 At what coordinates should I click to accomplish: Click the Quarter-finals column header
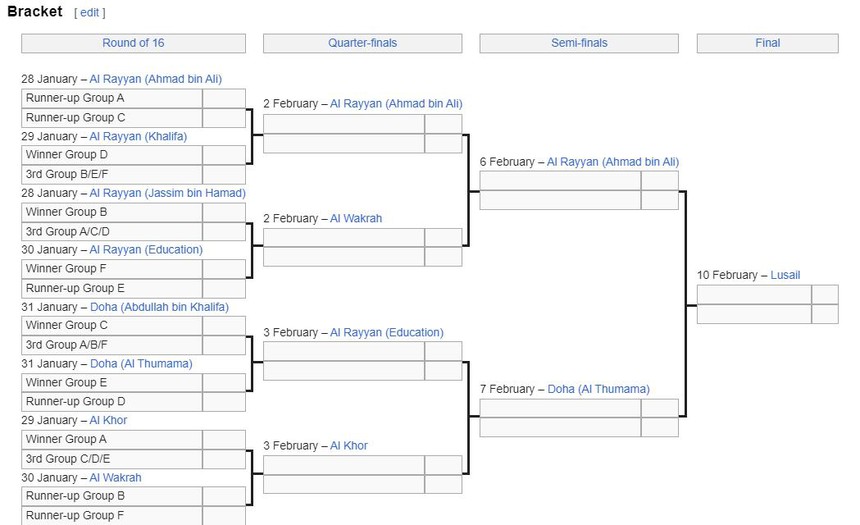pos(362,43)
